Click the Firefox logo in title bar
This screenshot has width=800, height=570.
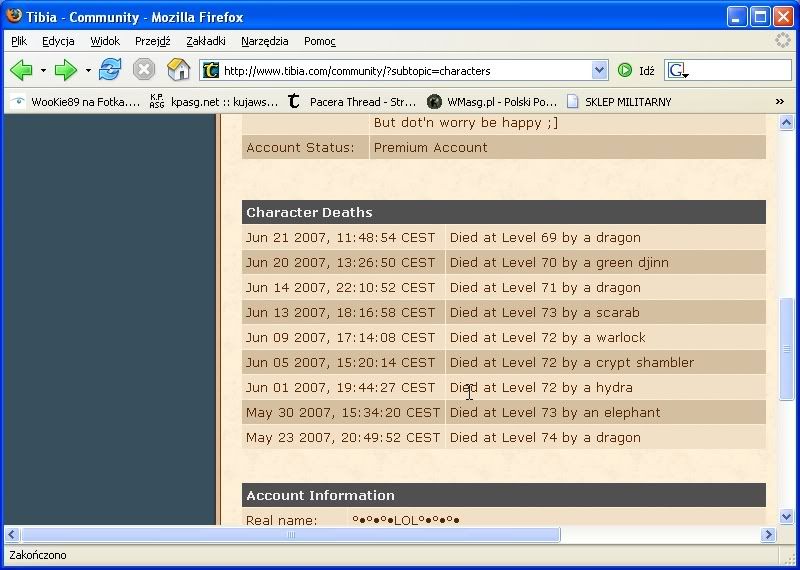(14, 16)
